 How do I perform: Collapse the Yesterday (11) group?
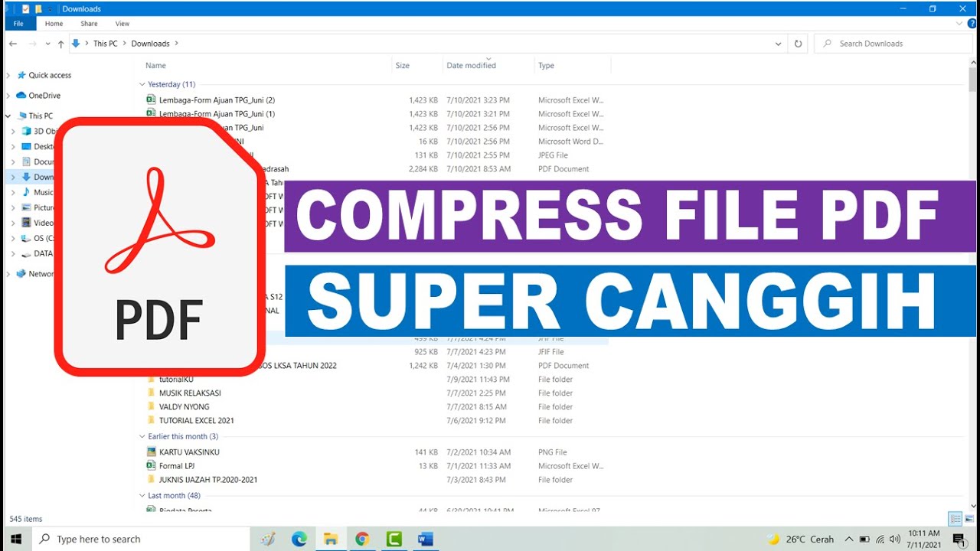click(142, 84)
